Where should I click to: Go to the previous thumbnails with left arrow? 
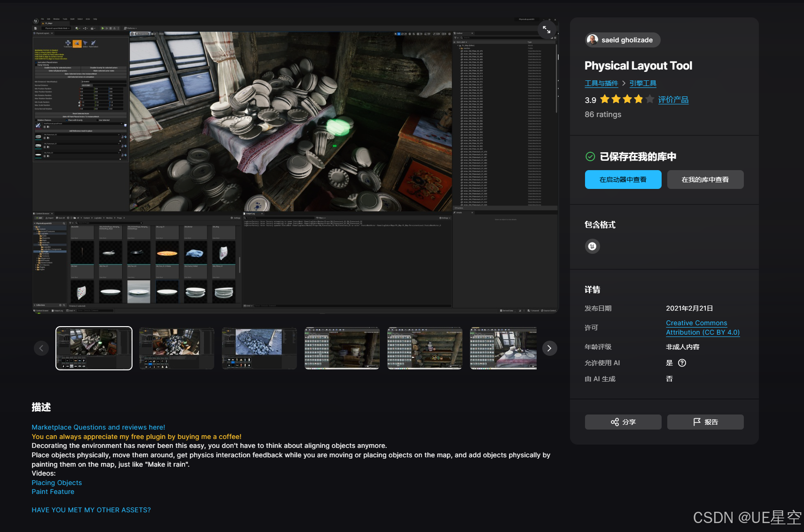(x=41, y=348)
